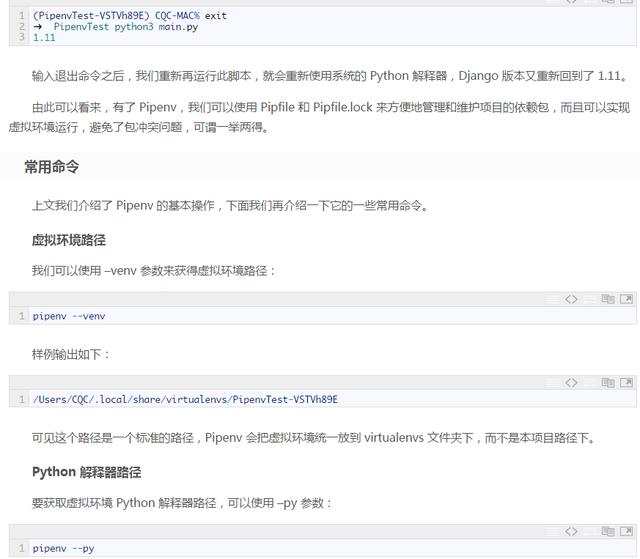Click paragraph starting '可见这个路径是一个标准的路径'
Image resolution: width=640 pixels, height=559 pixels.
[314, 438]
